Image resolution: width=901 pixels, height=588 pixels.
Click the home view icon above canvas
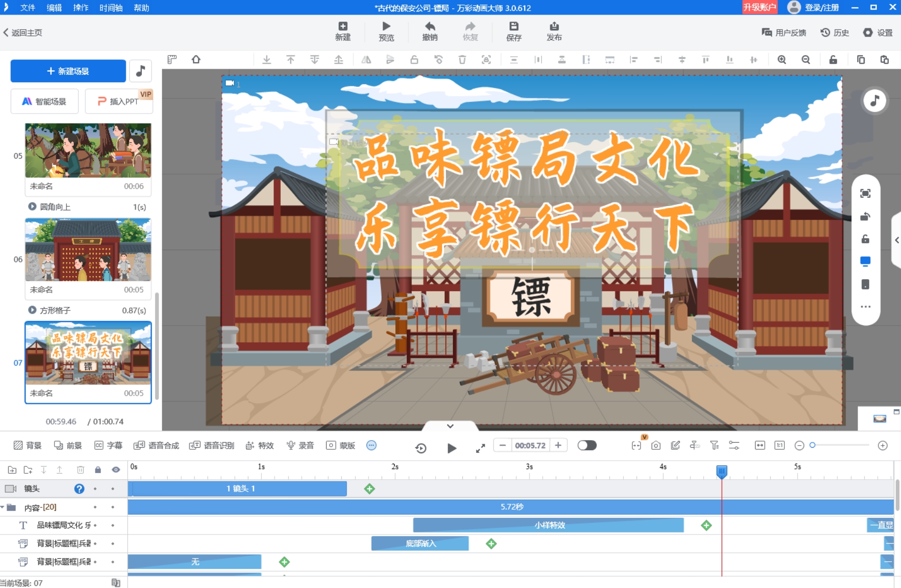[x=196, y=60]
